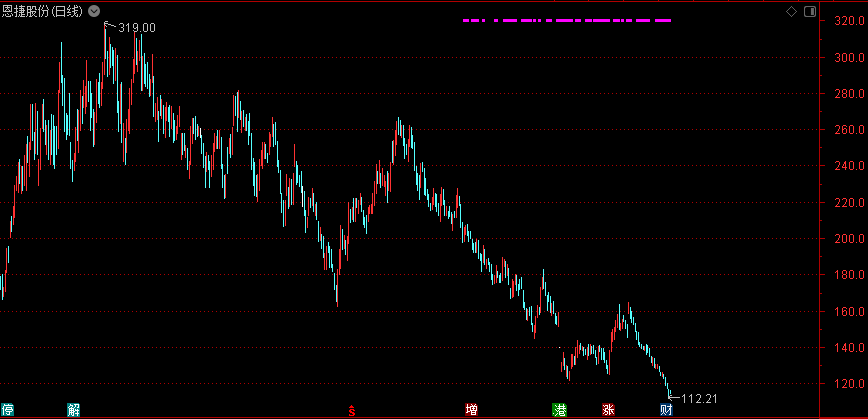
Task: Expand the dropdown beside 恩捷股份(日线)
Action: pyautogui.click(x=94, y=11)
